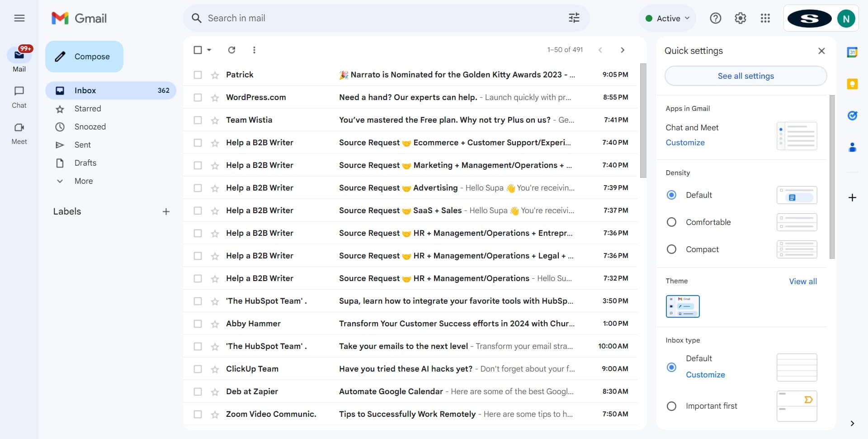Image resolution: width=868 pixels, height=439 pixels.
Task: Expand the More labels list
Action: click(x=84, y=181)
